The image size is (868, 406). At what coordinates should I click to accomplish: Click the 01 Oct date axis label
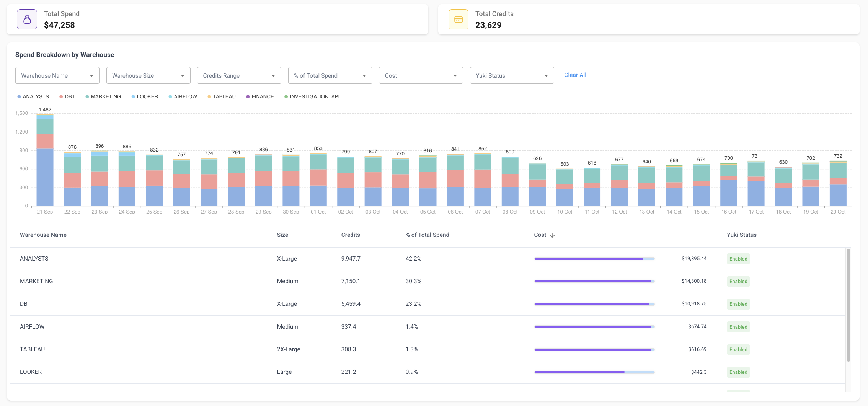(x=318, y=212)
